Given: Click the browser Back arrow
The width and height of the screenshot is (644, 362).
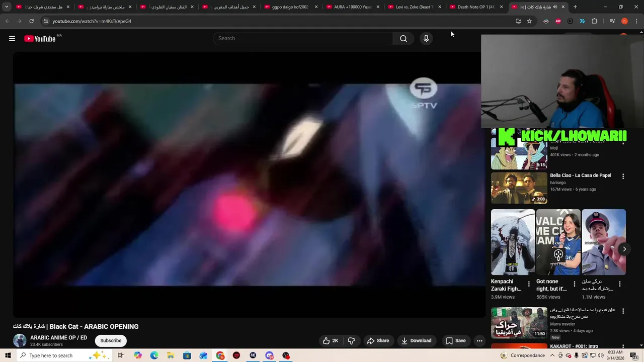Looking at the screenshot, I should click(8, 21).
